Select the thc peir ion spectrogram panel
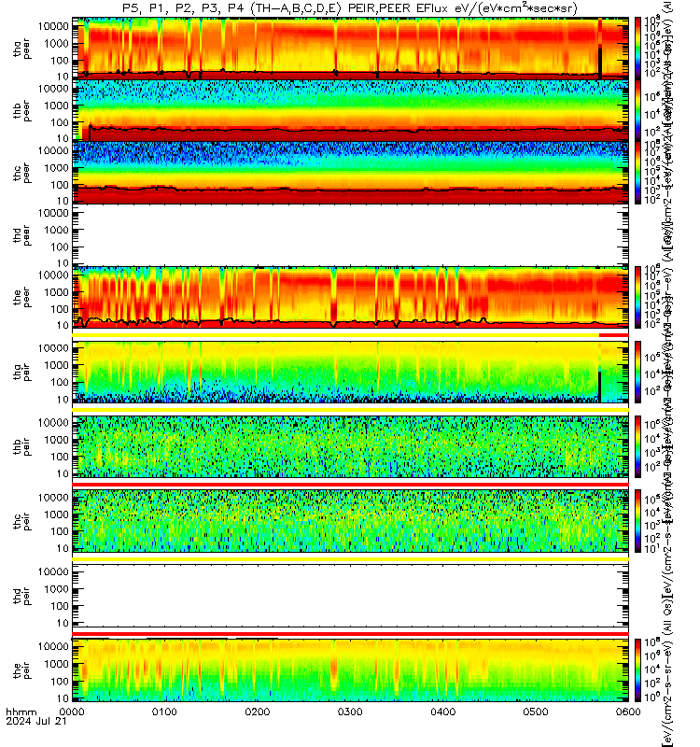The height and width of the screenshot is (747, 700). pos(351,521)
